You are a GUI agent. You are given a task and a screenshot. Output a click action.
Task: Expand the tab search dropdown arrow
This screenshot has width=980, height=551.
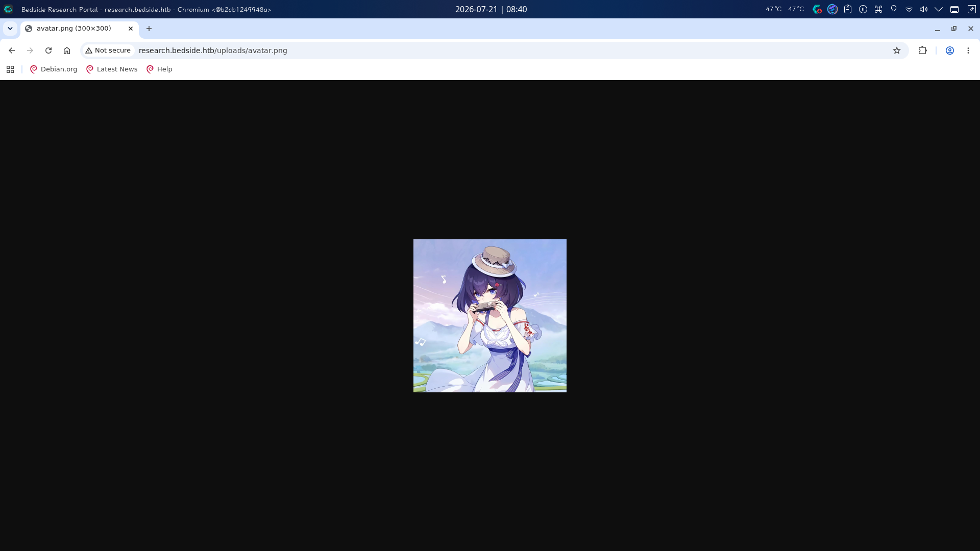point(10,29)
